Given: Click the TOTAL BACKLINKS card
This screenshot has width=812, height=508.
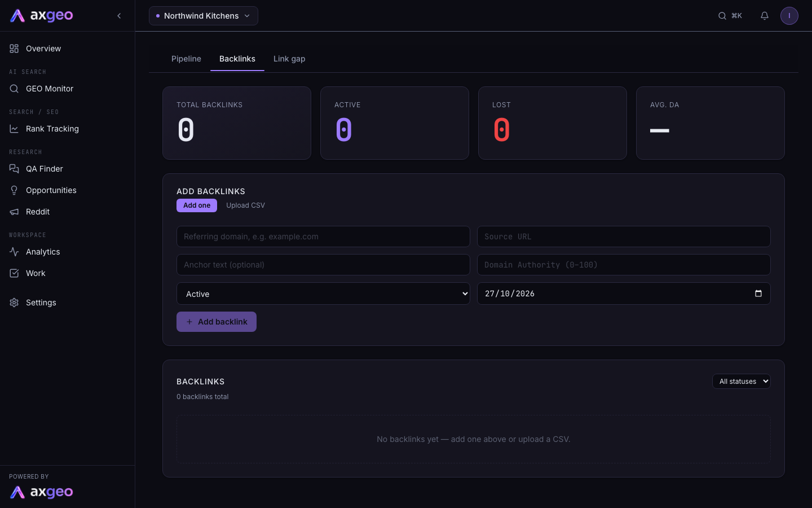Looking at the screenshot, I should (x=237, y=123).
